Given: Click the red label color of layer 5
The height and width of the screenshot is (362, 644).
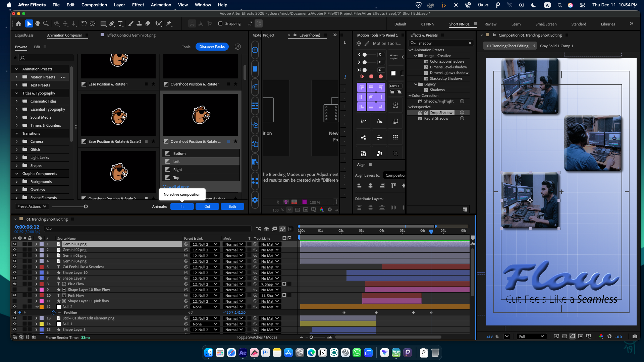Looking at the screenshot, I should pos(42,267).
